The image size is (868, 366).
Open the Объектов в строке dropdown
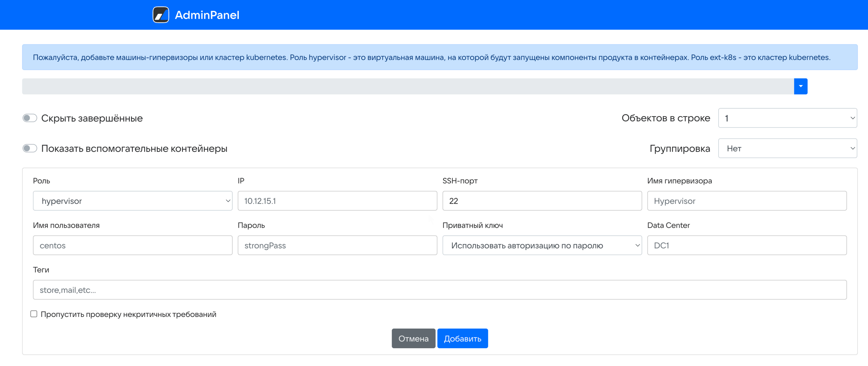(x=787, y=118)
